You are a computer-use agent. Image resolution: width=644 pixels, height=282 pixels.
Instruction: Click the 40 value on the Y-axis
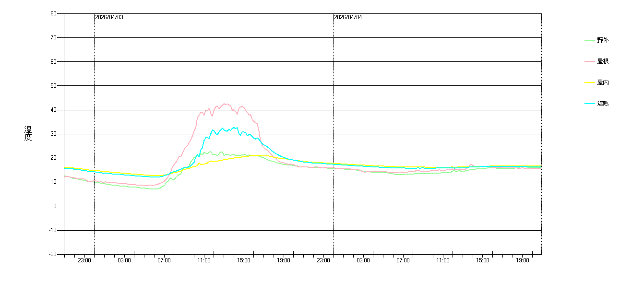point(53,110)
